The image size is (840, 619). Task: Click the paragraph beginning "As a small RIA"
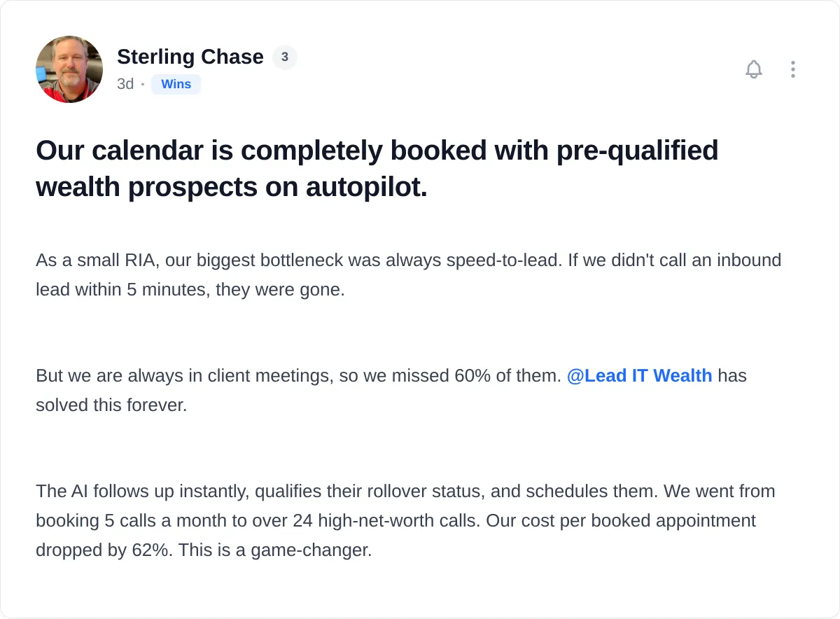pyautogui.click(x=409, y=274)
